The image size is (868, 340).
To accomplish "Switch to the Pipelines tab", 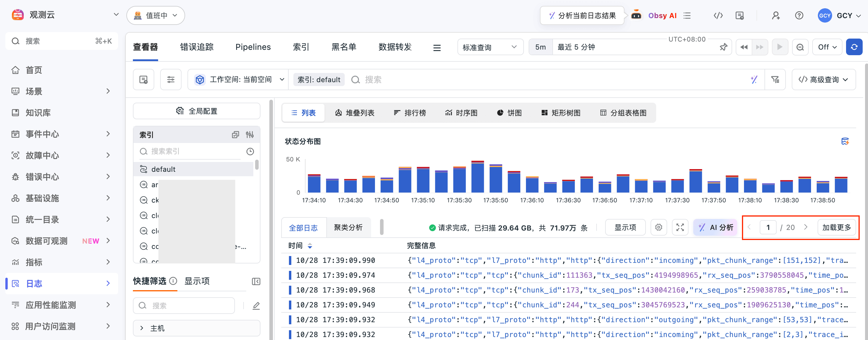I will [x=253, y=47].
